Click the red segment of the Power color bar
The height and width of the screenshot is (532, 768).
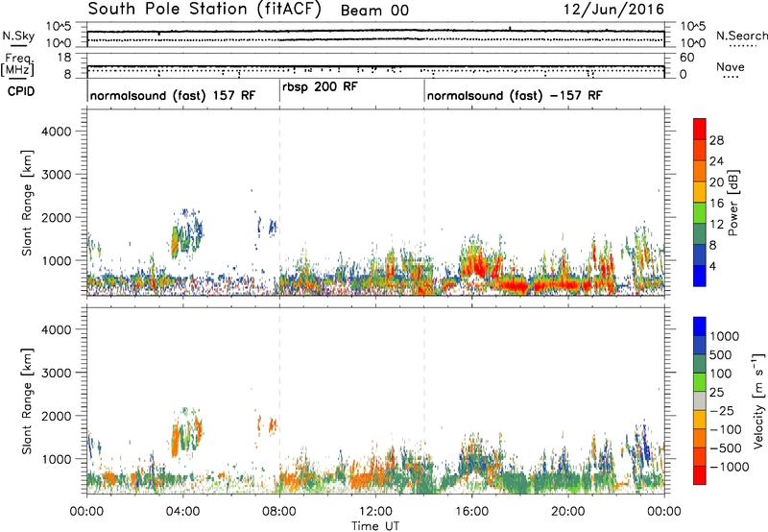[x=700, y=129]
